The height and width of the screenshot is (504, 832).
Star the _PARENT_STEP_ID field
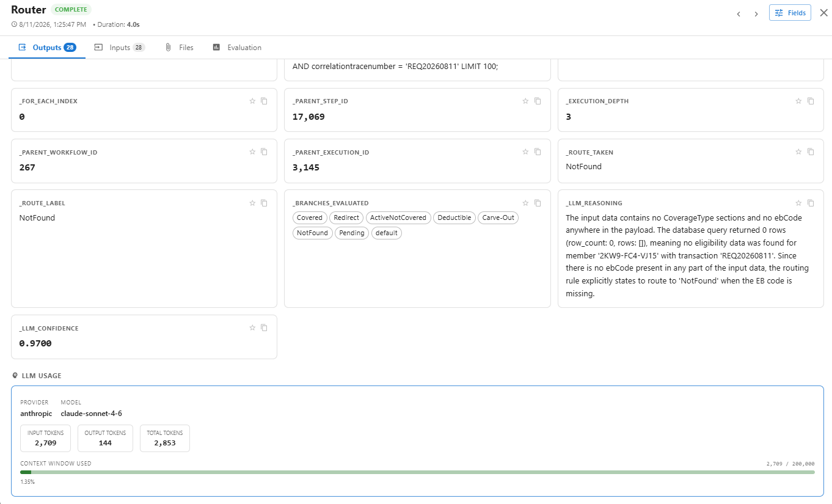tap(525, 101)
